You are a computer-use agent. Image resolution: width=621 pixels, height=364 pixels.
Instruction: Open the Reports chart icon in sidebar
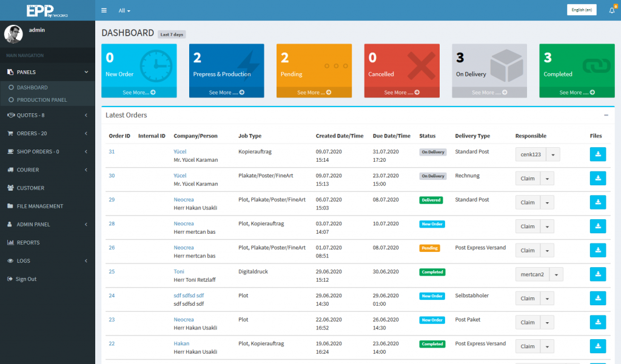point(10,243)
